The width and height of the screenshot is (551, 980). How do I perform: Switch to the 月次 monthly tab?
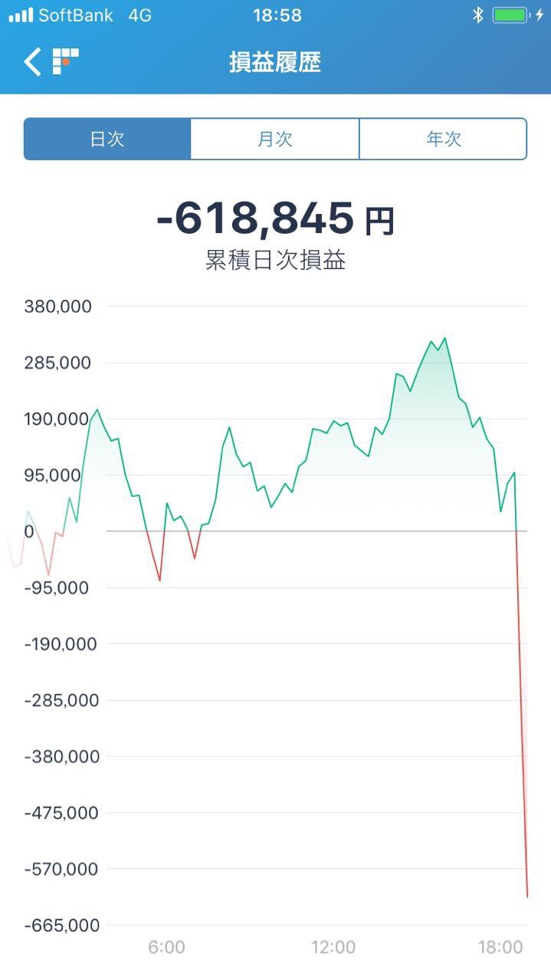pyautogui.click(x=274, y=139)
